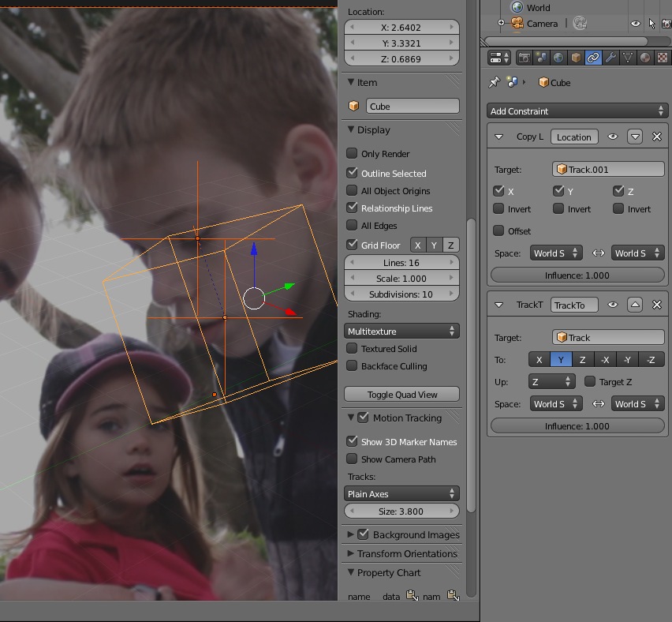
Task: Open the Add Constraint dropdown
Action: click(577, 111)
